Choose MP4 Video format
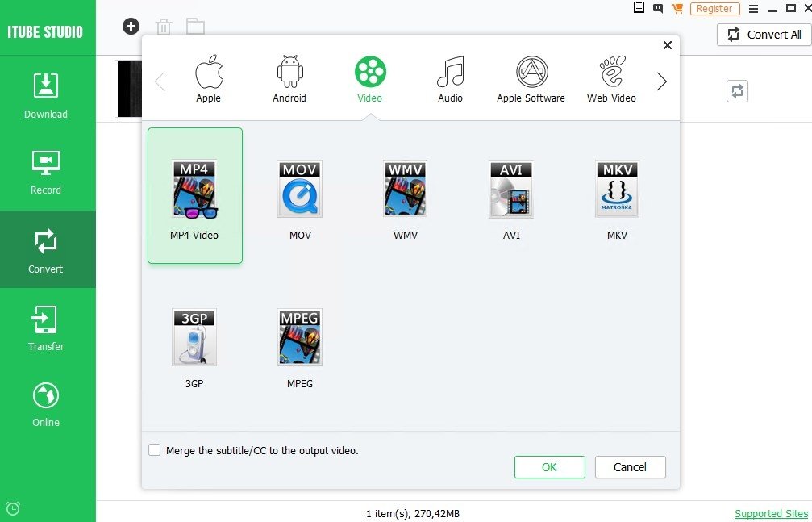This screenshot has width=812, height=522. click(194, 195)
